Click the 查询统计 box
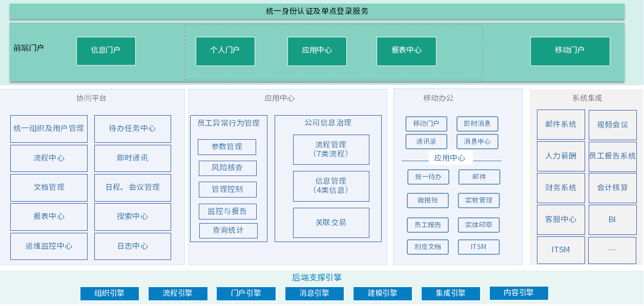The height and width of the screenshot is (306, 644). pos(228,231)
